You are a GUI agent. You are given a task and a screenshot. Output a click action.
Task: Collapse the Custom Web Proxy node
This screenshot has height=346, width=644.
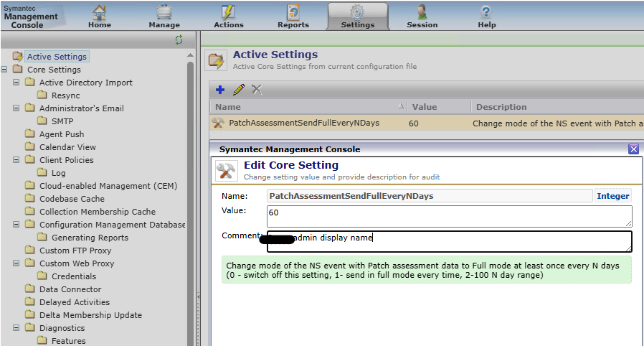(x=16, y=263)
